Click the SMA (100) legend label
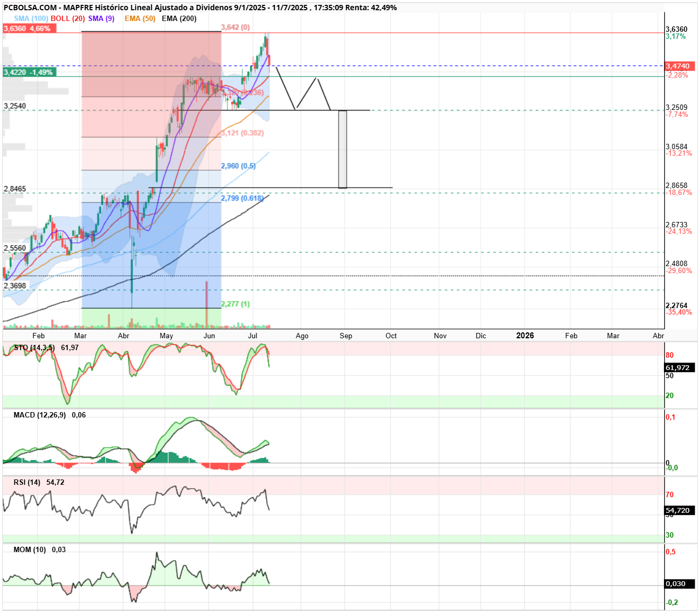Viewport: 700px width, 613px height. [31, 18]
